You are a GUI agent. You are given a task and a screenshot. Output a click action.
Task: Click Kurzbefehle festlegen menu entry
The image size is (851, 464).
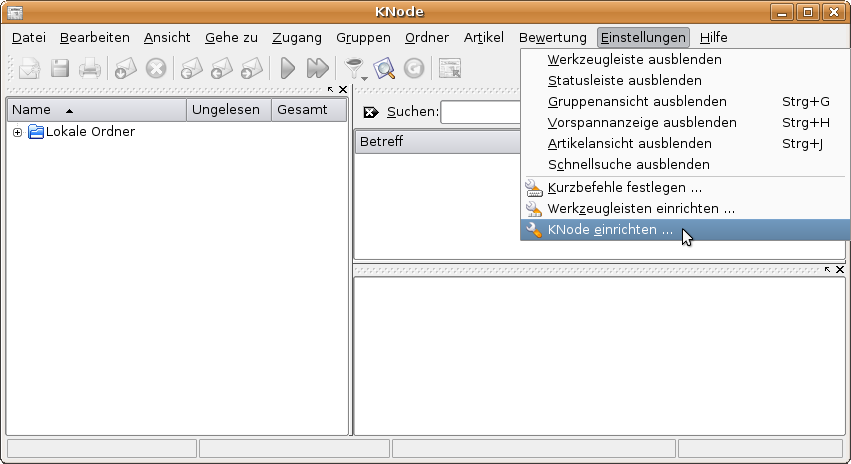point(624,187)
